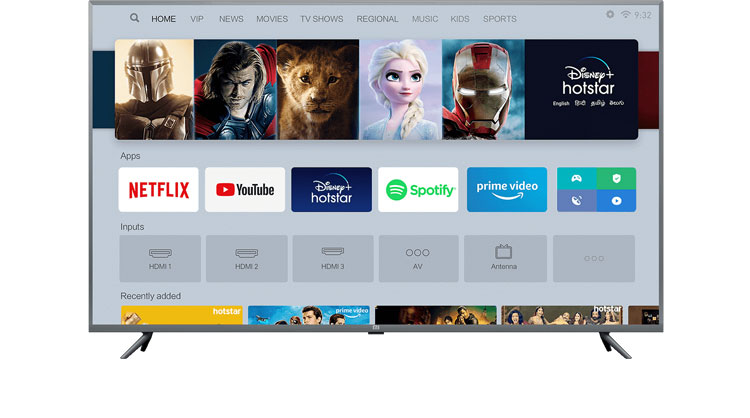750x418 pixels.
Task: Select the AV input tile
Action: click(418, 258)
